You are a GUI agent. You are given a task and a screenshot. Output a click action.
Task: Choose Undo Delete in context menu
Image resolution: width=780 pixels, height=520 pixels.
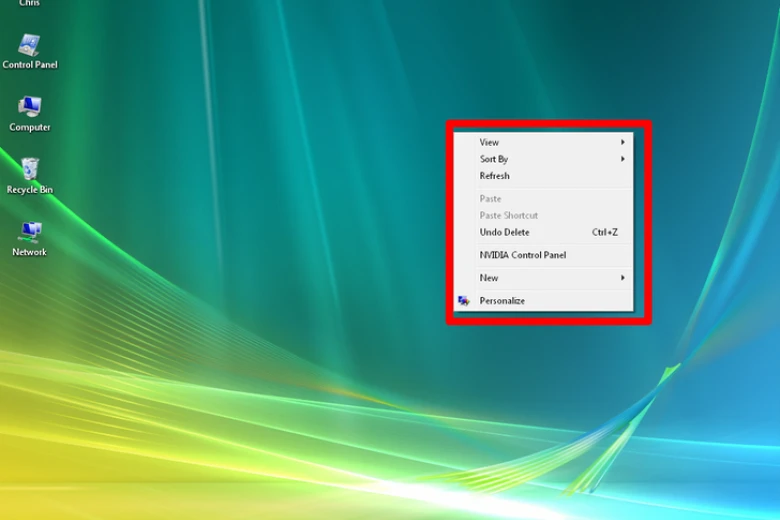[x=544, y=232]
